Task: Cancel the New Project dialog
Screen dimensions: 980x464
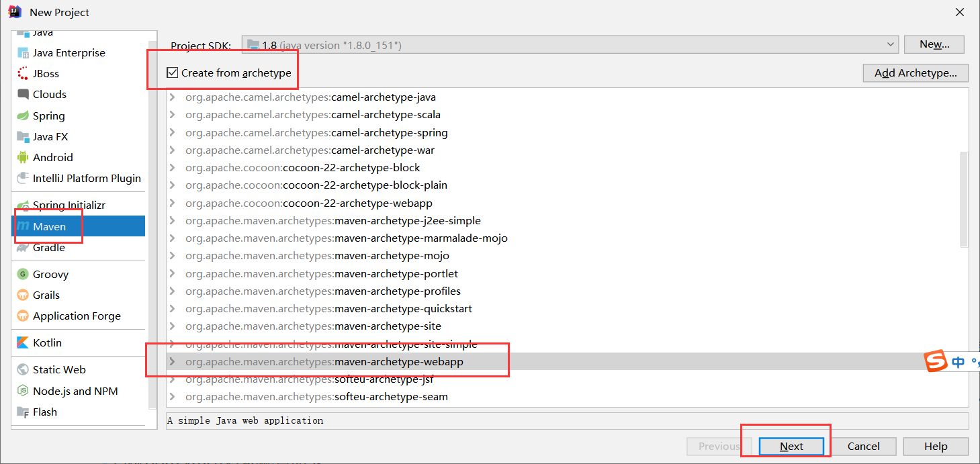Action: tap(863, 447)
